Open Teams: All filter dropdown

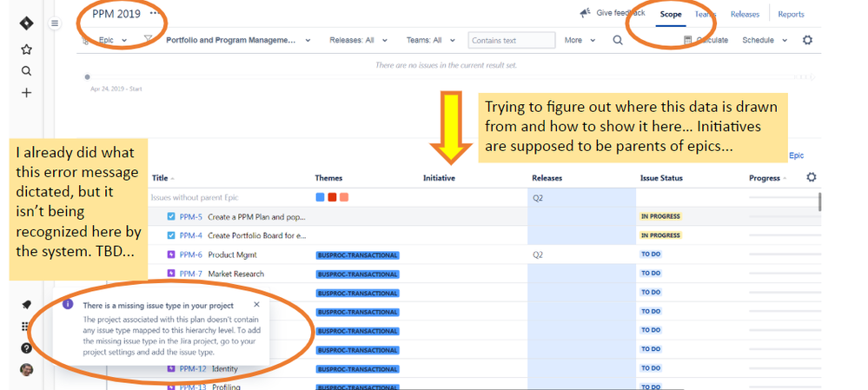[x=430, y=40]
